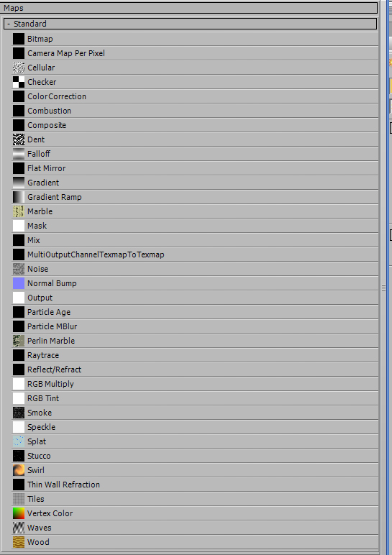Click the Cellular map thumbnail icon

[19, 68]
